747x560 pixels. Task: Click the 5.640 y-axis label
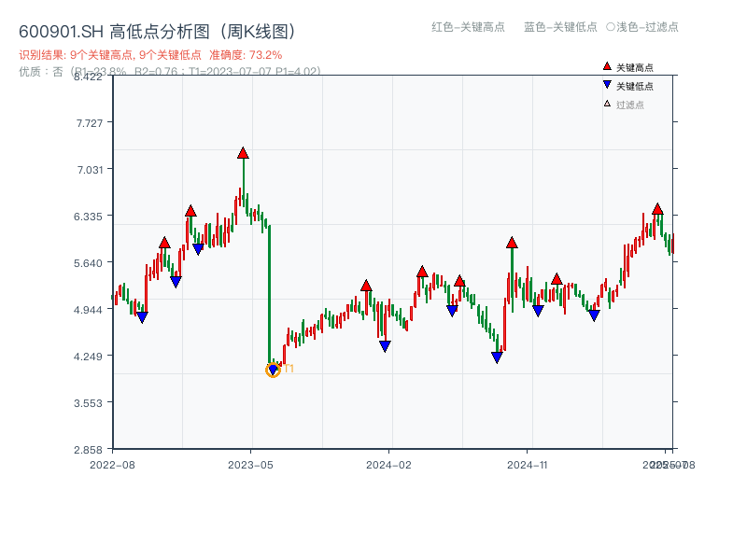[x=88, y=263]
